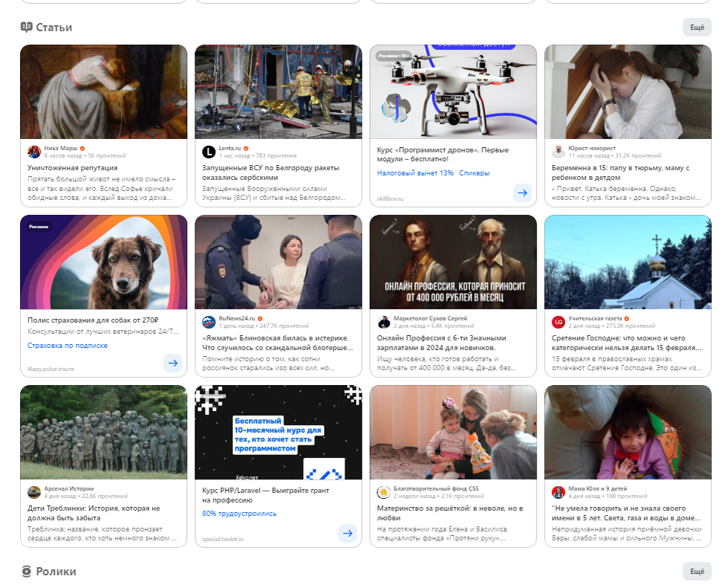This screenshot has height=585, width=728.
Task: Open Ника Марш channel avatar
Action: 34,152
